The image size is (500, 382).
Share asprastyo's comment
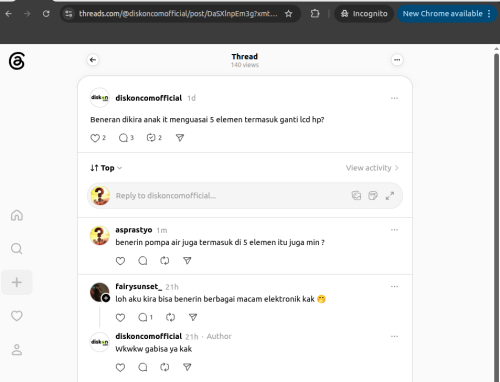point(187,261)
